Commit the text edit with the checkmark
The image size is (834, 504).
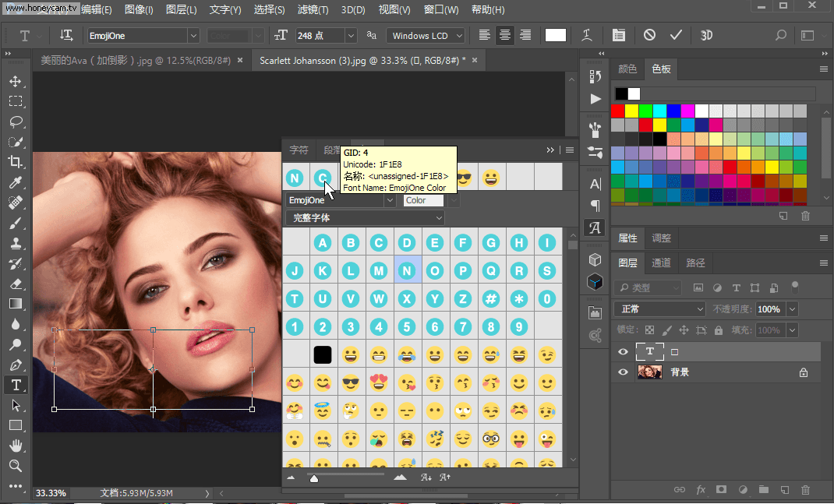tap(675, 34)
